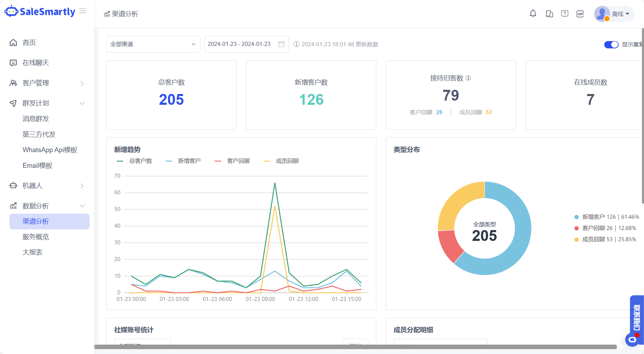The width and height of the screenshot is (644, 354).
Task: Toggle the 显示重复 switch
Action: click(611, 45)
